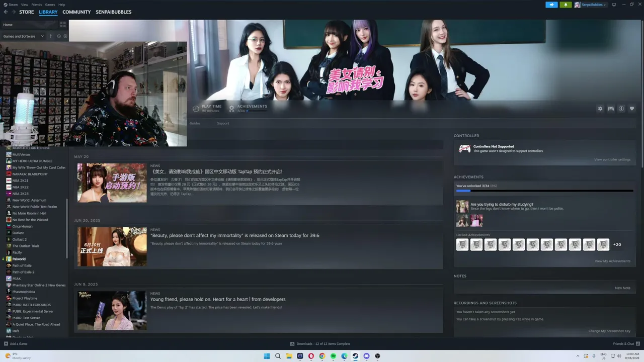644x362 pixels.
Task: Open Windows taskbar search
Action: (278, 356)
